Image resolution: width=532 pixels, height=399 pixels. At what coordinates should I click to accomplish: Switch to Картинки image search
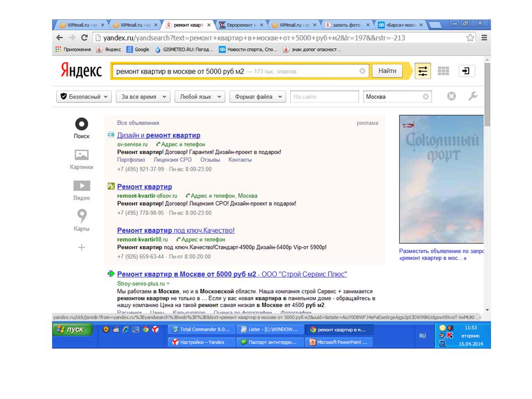[x=81, y=159]
